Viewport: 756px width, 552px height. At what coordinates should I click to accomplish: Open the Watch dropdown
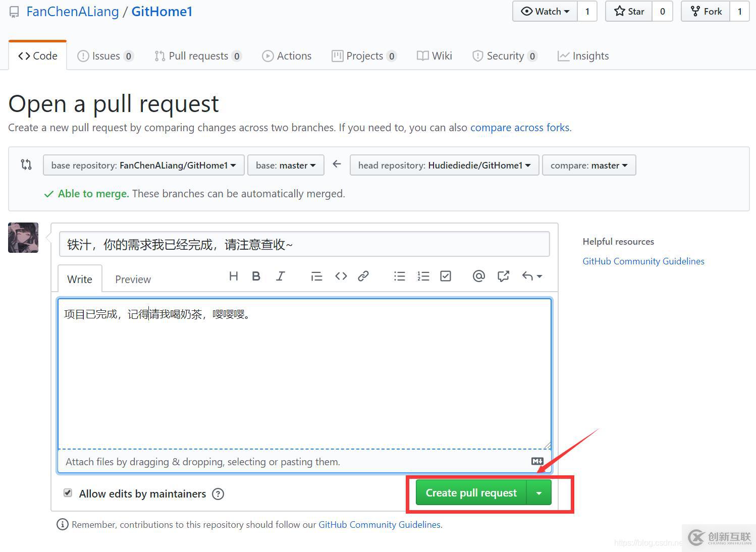tap(545, 11)
